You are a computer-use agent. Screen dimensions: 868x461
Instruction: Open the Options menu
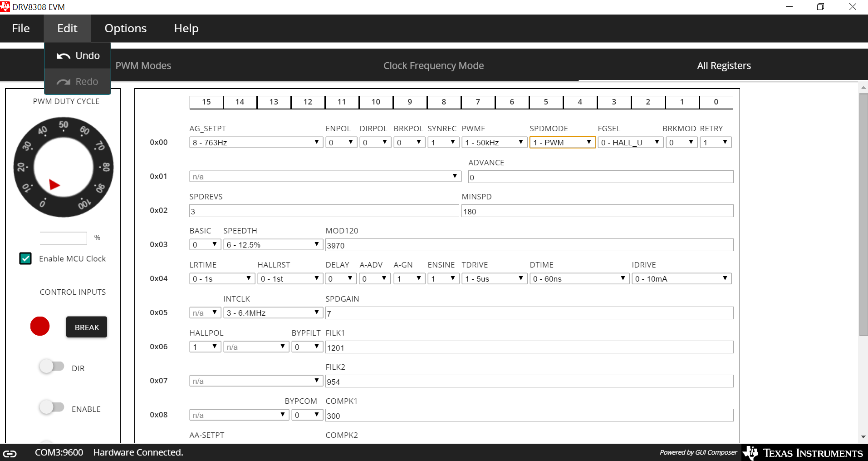coord(126,28)
